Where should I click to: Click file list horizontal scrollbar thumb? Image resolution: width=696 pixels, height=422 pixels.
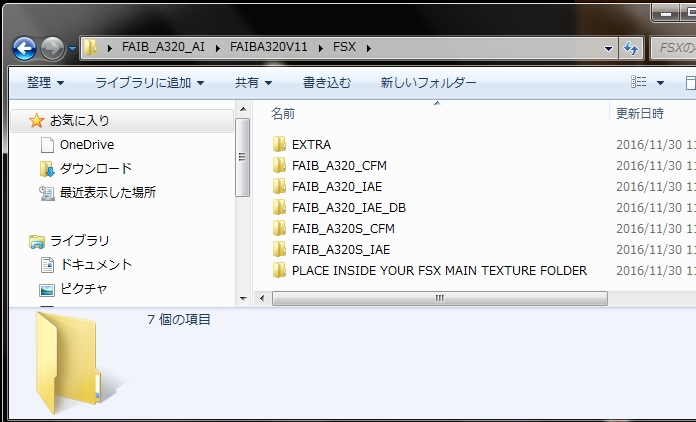point(439,298)
